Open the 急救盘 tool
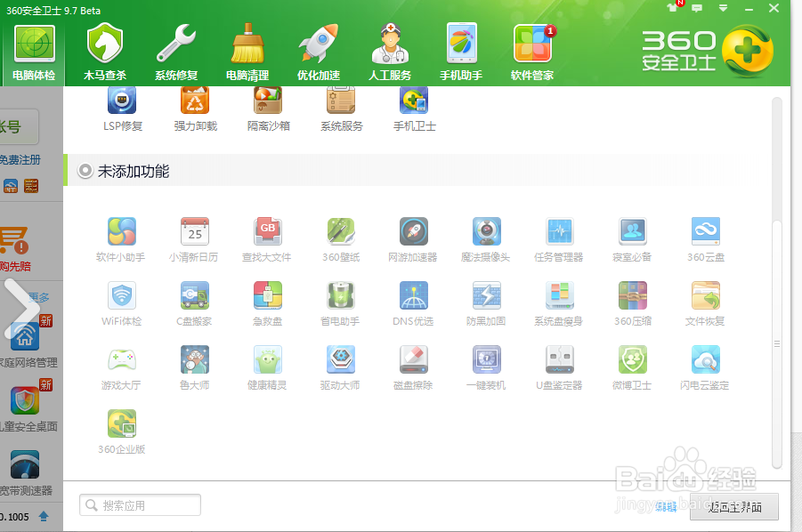This screenshot has height=532, width=802. [268, 295]
